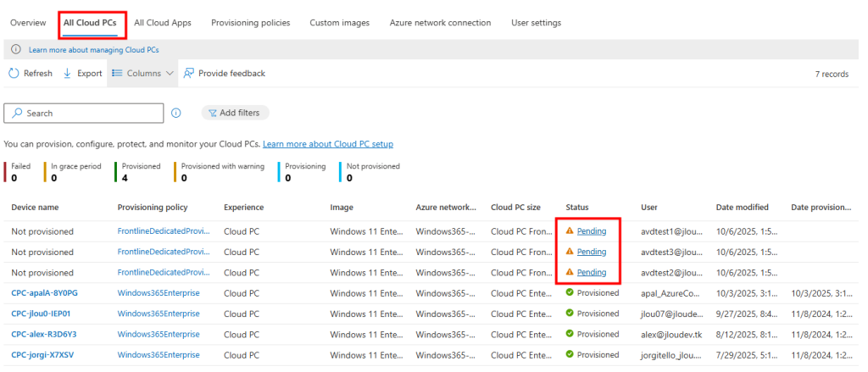Switch to the All Cloud Apps tab

(x=163, y=23)
